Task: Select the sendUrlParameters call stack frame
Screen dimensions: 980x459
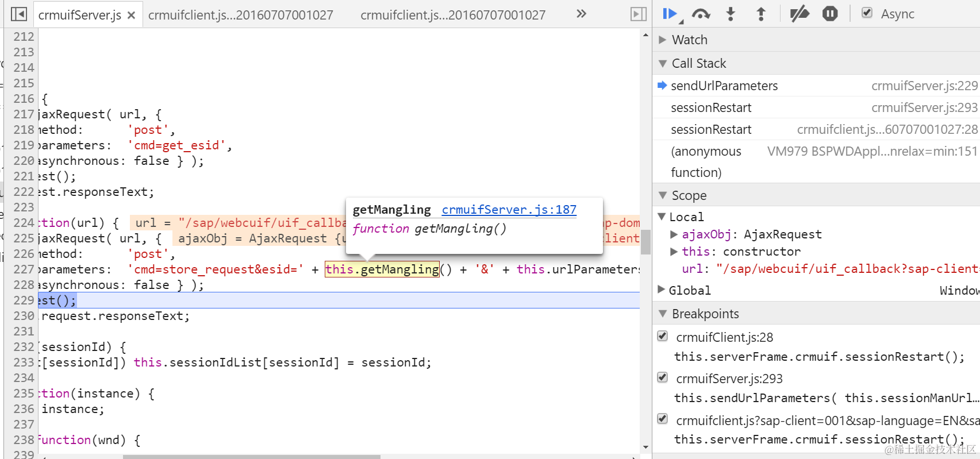Action: (724, 86)
